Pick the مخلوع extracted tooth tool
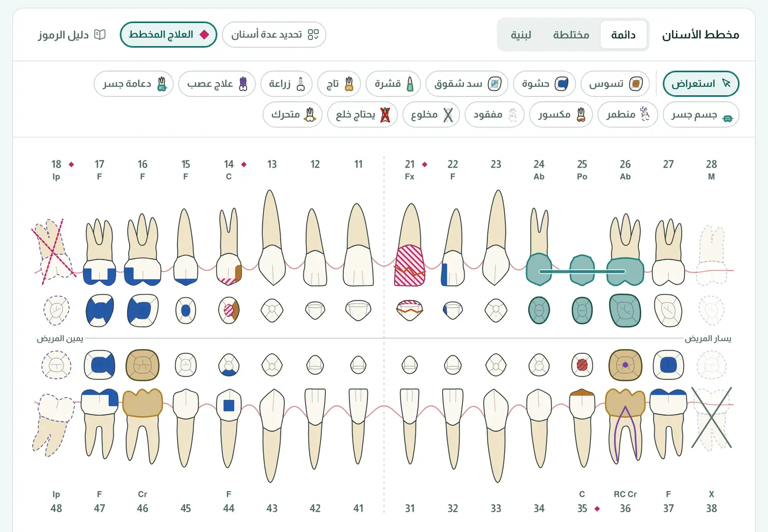768x532 pixels. [431, 114]
